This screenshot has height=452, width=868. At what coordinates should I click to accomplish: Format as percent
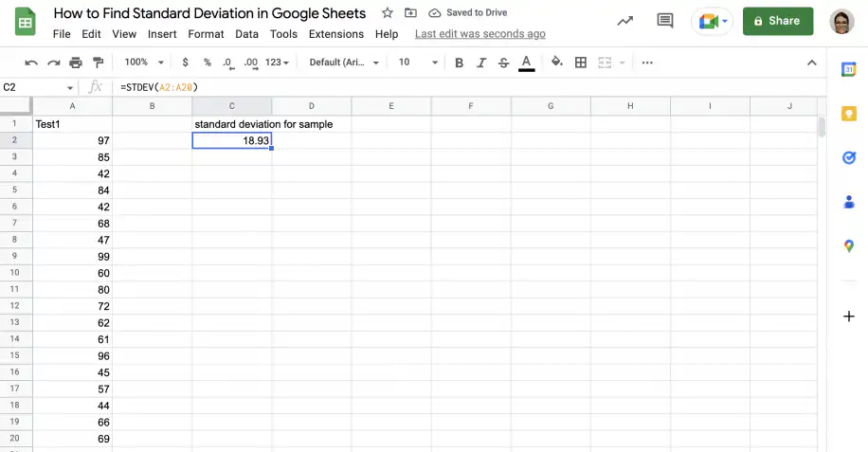tap(207, 63)
